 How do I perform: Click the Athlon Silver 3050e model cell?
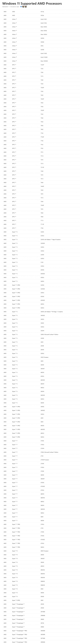pos(44,31)
